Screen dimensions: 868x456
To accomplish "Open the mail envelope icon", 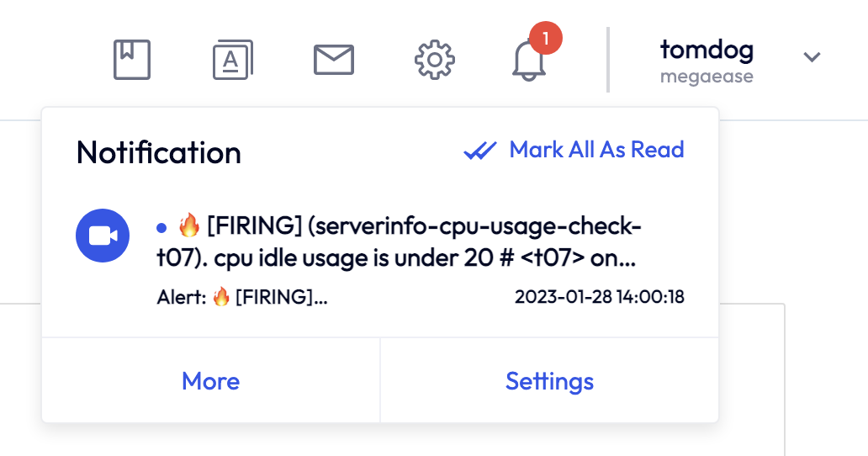I will coord(334,60).
